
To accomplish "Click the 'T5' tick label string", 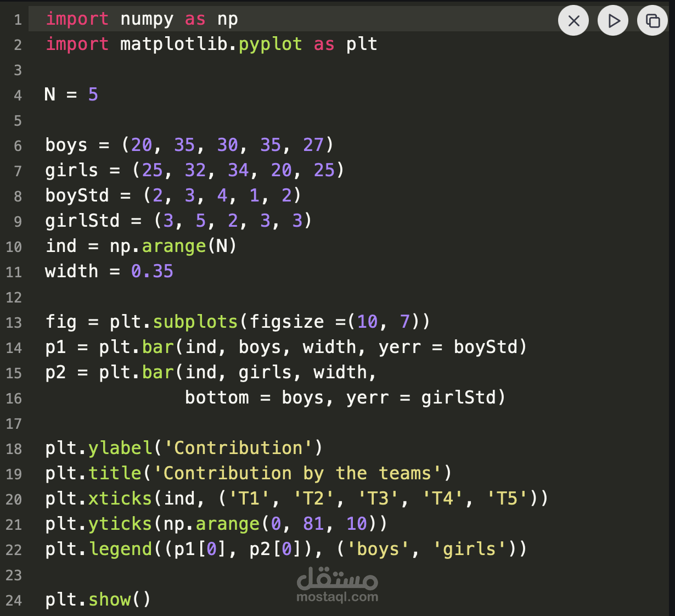I will tap(507, 499).
